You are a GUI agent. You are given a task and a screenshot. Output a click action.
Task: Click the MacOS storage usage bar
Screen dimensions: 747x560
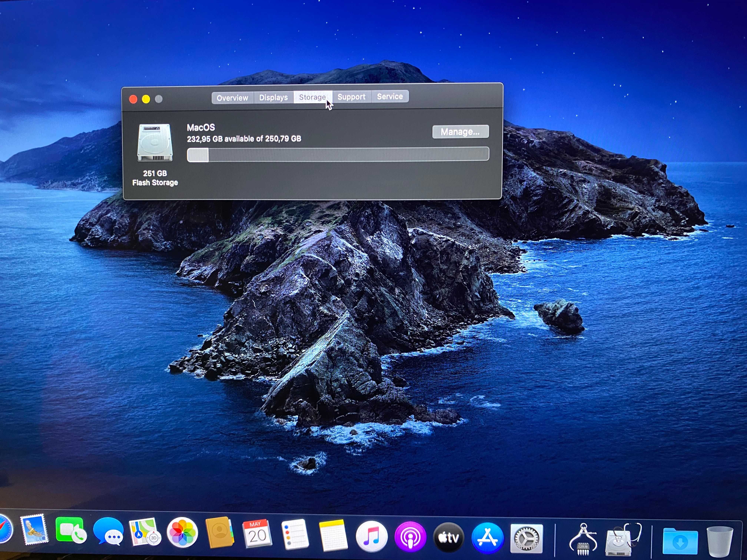(x=338, y=155)
